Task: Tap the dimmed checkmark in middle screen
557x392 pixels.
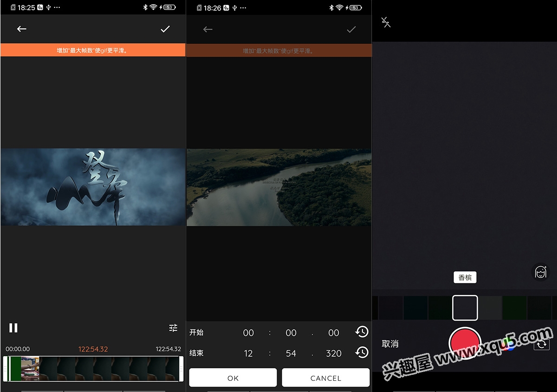Action: (x=351, y=29)
